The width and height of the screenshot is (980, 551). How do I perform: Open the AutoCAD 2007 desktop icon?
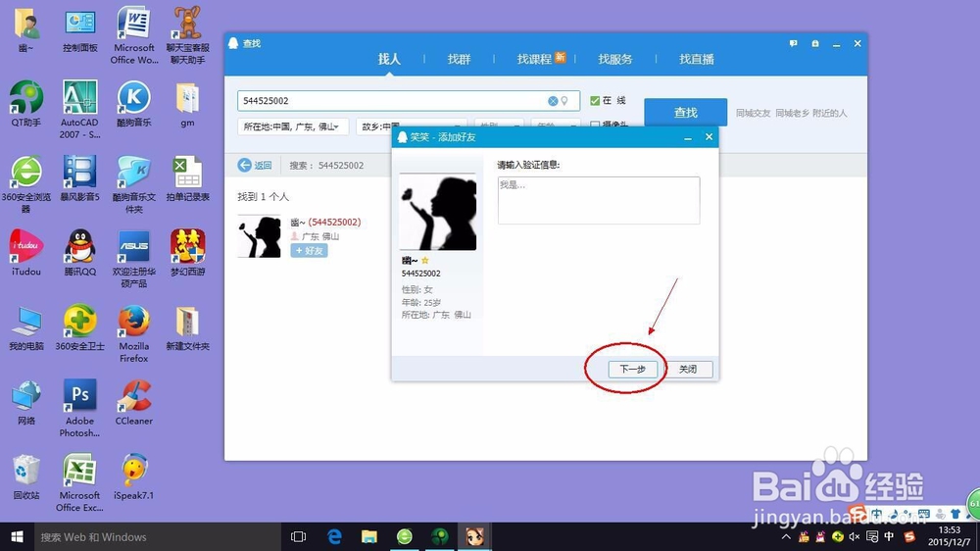(79, 110)
